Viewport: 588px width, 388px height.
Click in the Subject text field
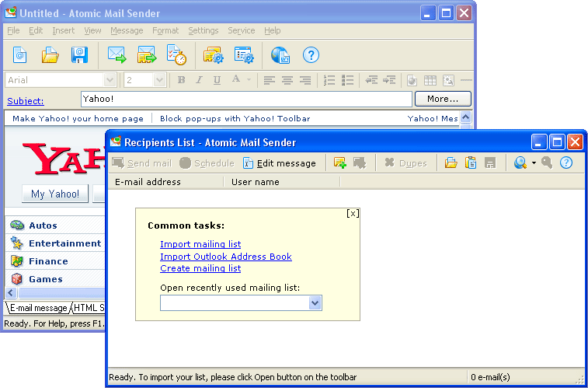pyautogui.click(x=246, y=99)
